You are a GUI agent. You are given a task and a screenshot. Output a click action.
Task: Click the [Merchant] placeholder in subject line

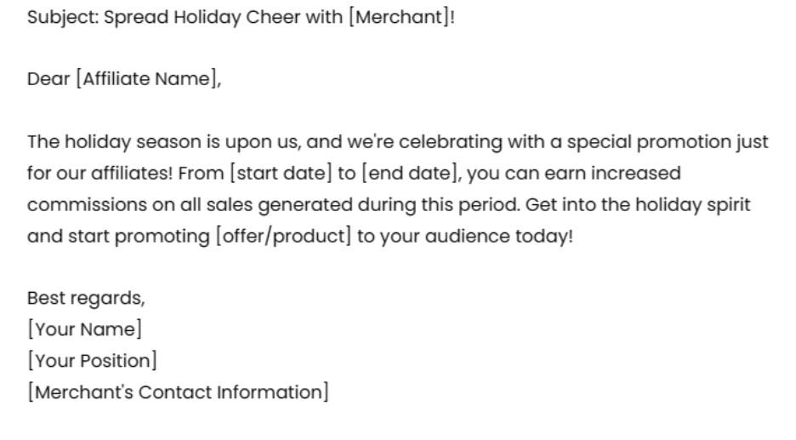[x=399, y=17]
